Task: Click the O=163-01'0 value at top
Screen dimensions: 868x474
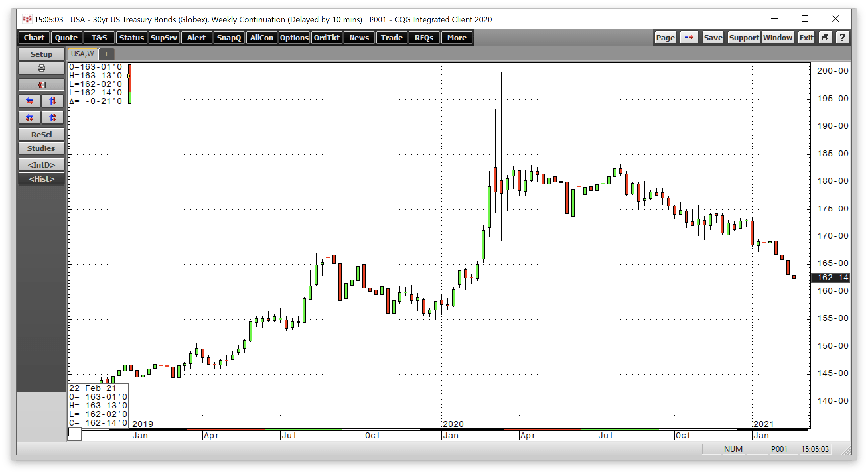Action: (95, 67)
